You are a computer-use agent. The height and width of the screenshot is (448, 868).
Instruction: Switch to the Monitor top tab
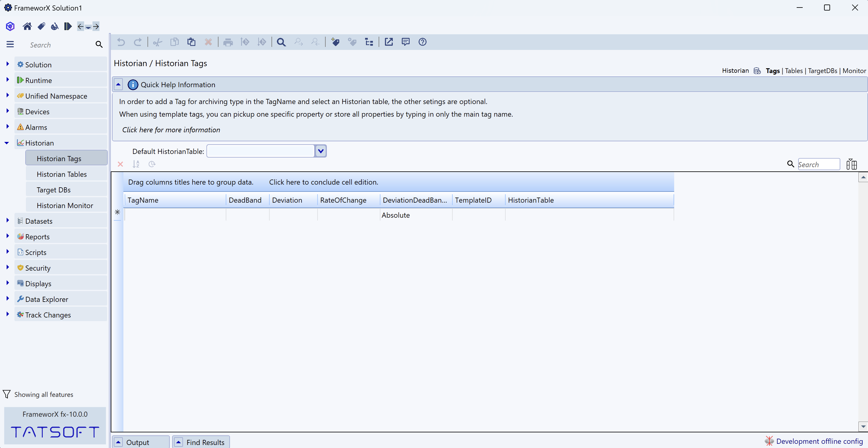[854, 71]
